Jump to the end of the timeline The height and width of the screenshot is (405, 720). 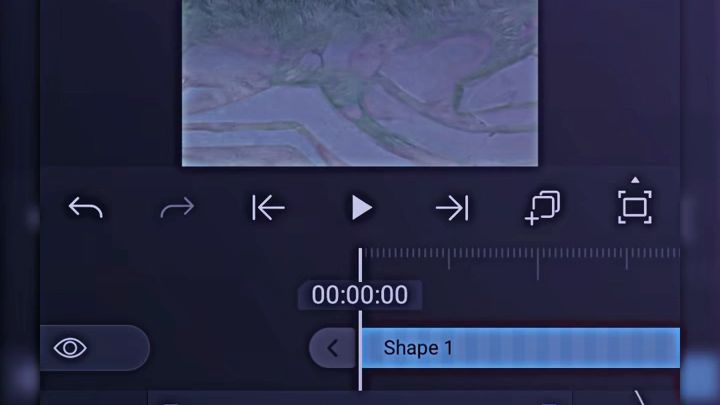click(452, 208)
